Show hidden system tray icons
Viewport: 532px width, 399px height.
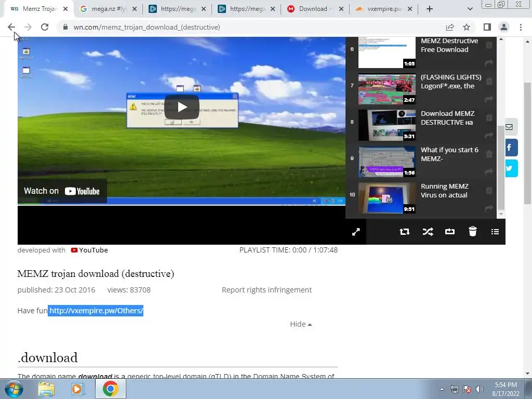(442, 389)
